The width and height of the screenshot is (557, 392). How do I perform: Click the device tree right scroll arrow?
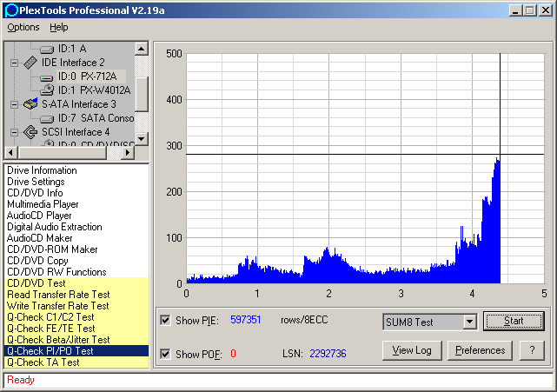(x=128, y=153)
